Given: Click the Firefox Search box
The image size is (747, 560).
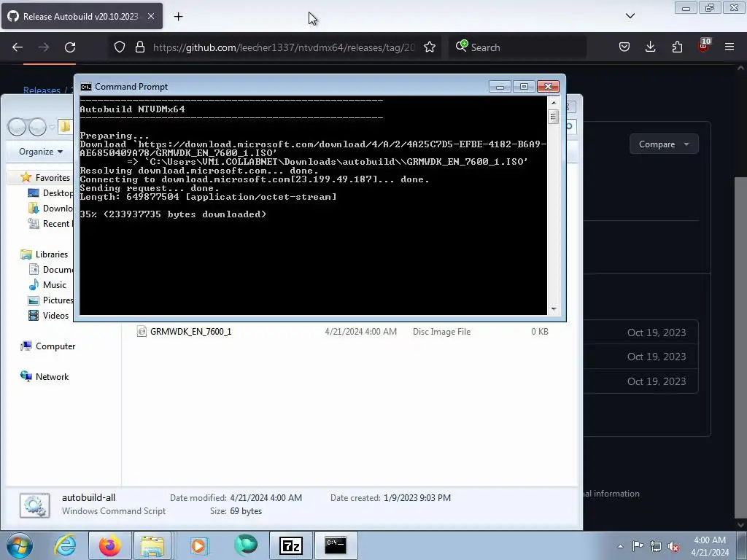Looking at the screenshot, I should (517, 47).
